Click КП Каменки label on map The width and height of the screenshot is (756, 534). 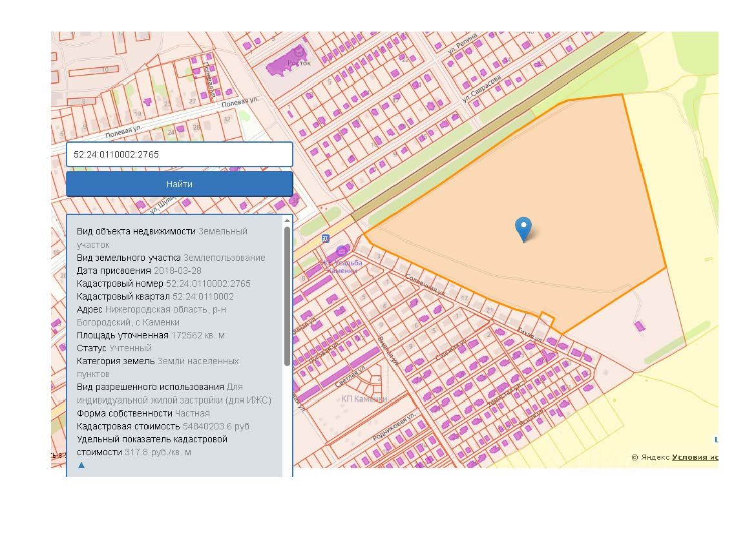[x=364, y=399]
